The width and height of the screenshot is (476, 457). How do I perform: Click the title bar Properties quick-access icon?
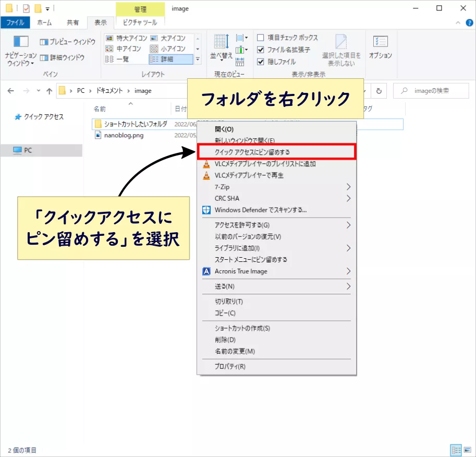[27, 8]
